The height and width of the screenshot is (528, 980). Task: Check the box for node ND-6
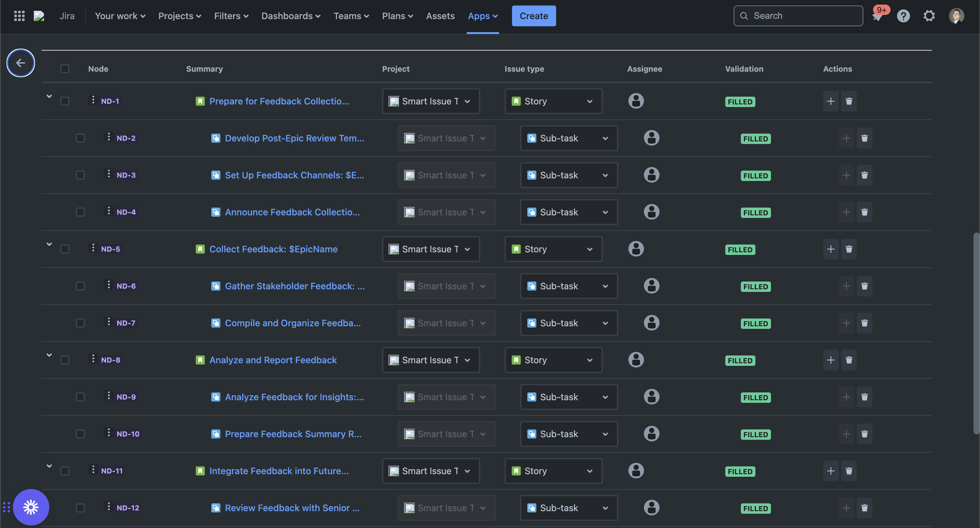pos(80,286)
